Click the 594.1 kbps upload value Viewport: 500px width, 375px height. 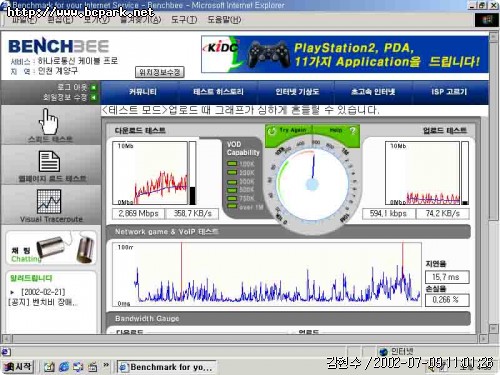389,214
